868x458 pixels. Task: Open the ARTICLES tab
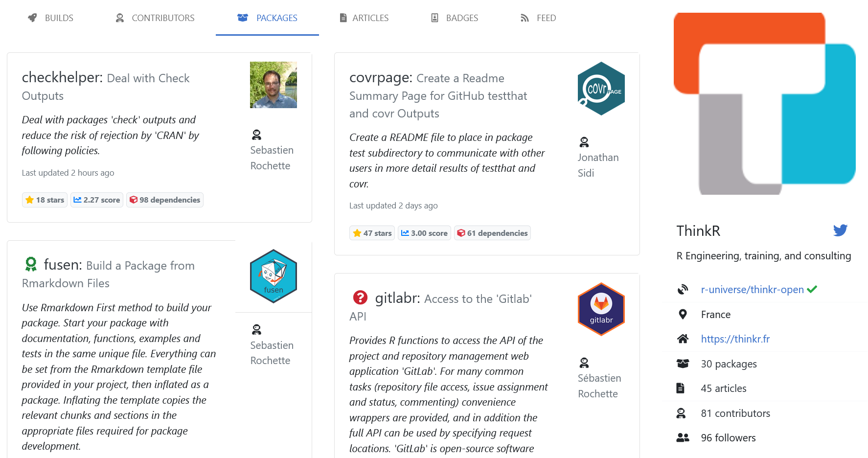370,18
